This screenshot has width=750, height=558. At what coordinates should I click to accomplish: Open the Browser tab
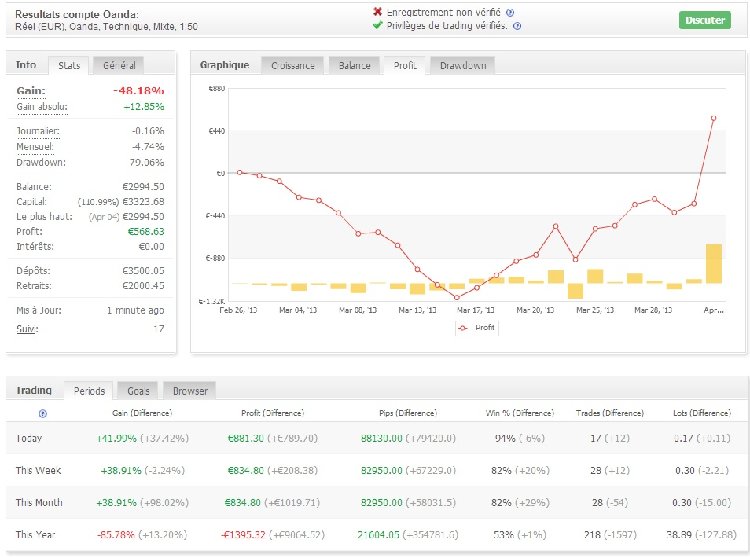pos(190,390)
